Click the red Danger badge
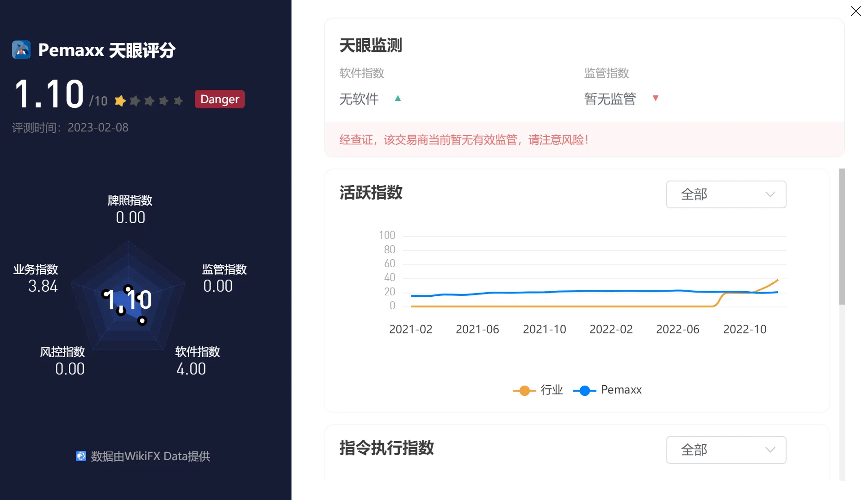 220,99
